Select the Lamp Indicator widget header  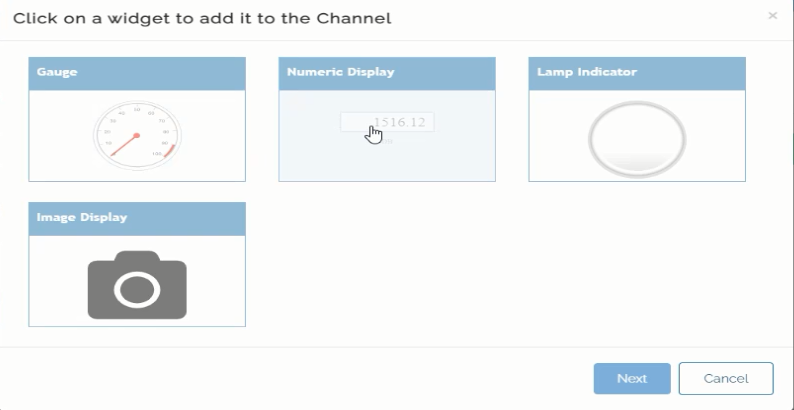click(637, 73)
